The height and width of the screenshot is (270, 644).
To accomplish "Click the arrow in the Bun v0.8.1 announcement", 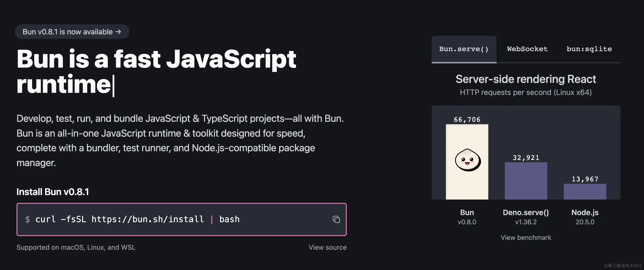I will [x=118, y=32].
